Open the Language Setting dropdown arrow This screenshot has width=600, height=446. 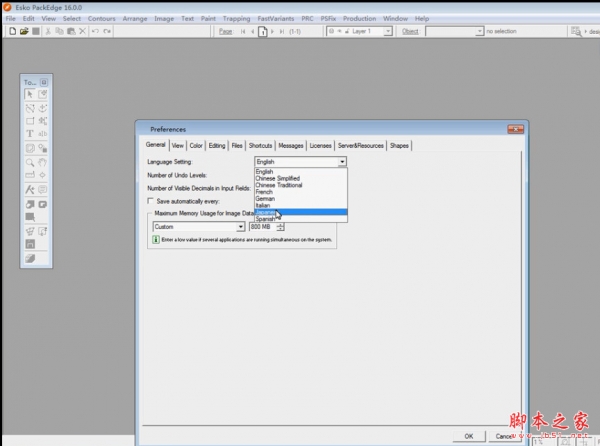[342, 161]
